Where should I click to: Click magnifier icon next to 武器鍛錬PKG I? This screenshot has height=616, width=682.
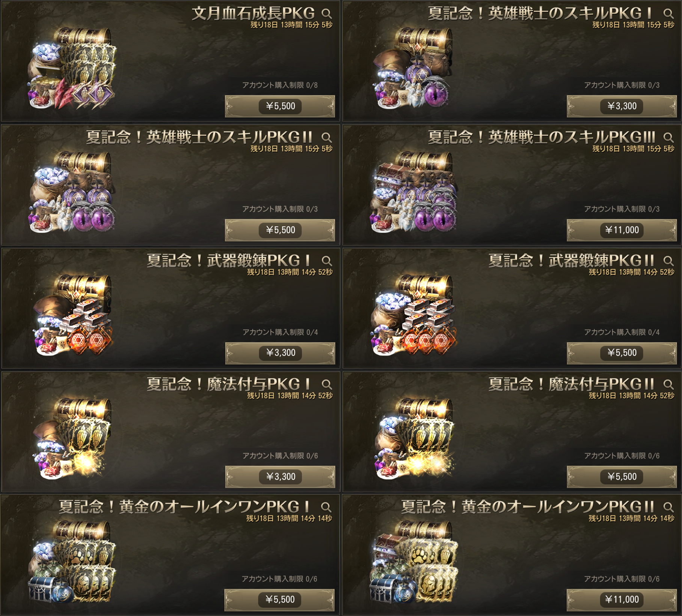pos(327,261)
